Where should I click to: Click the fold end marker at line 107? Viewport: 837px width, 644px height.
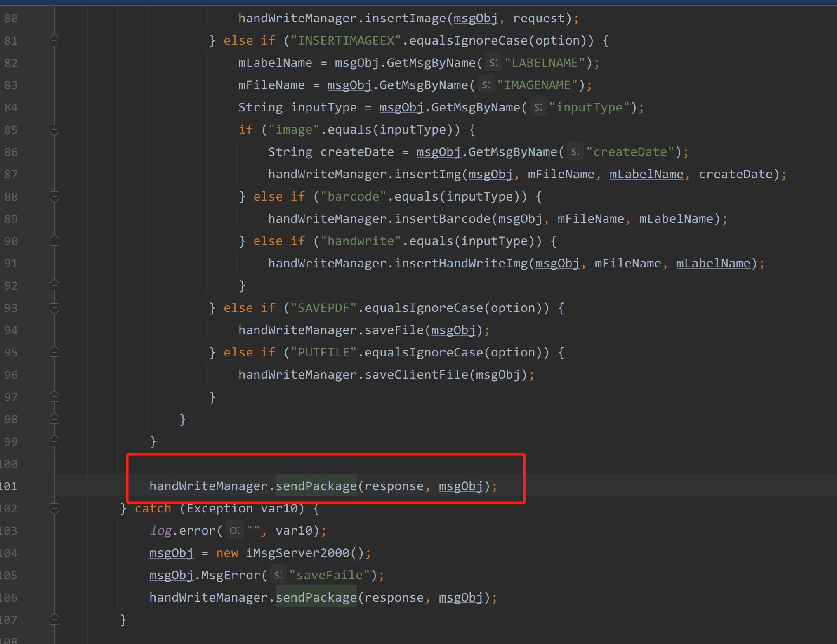tap(54, 620)
